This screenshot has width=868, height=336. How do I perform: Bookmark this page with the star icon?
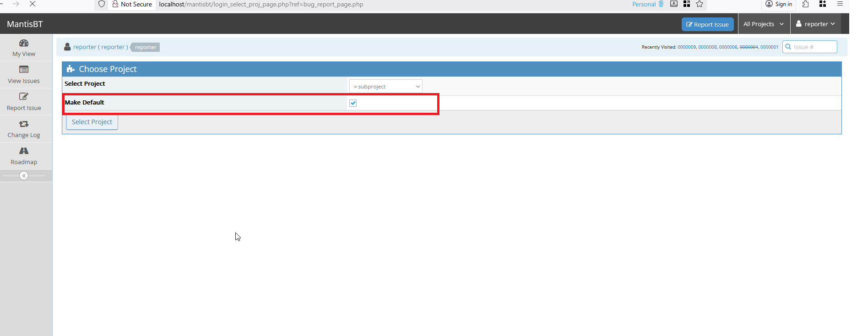pos(700,4)
